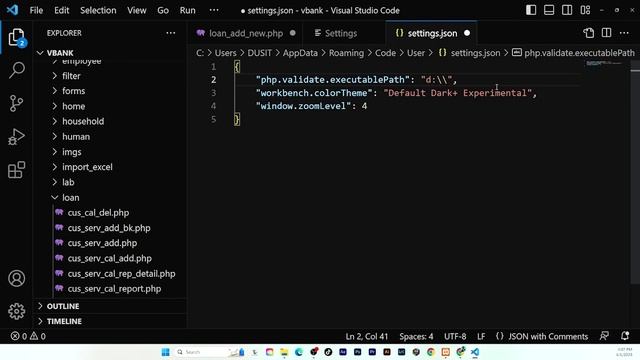Switch to the loan_add_new.php tab
This screenshot has height=360, width=640.
(x=246, y=33)
